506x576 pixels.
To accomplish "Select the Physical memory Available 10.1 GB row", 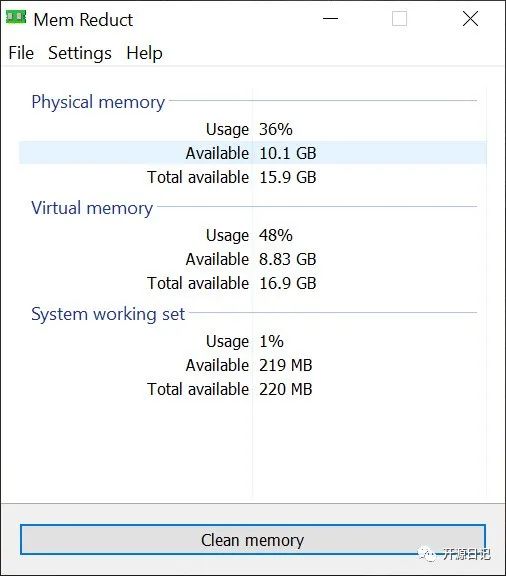I will [253, 153].
